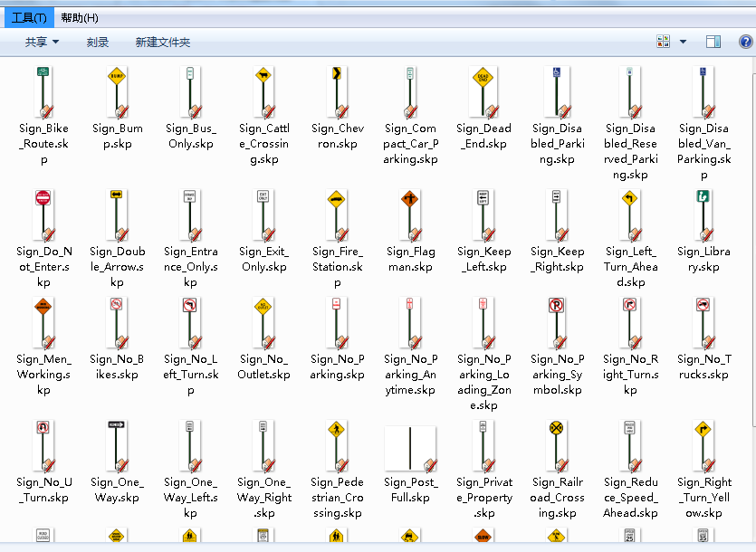The image size is (756, 552).
Task: Select the Sign_Men_Working.skp file icon
Action: [43, 323]
